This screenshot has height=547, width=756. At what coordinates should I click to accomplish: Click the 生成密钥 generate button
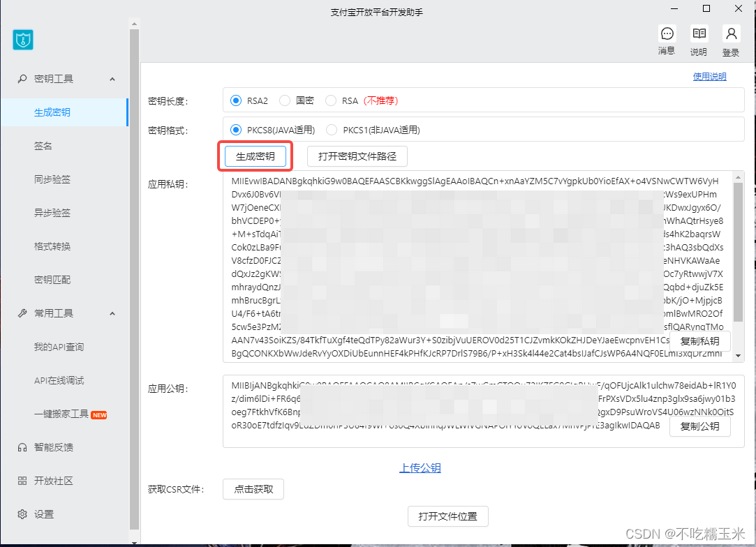point(255,156)
